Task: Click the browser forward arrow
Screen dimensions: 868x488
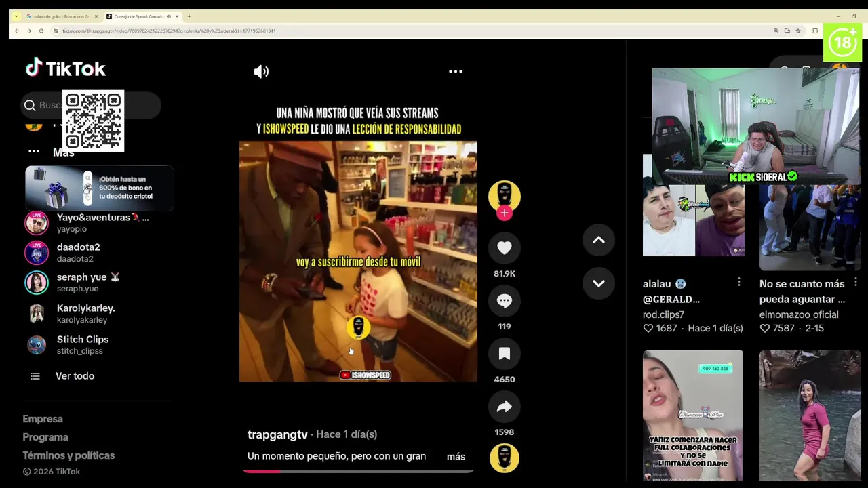Action: (28, 30)
